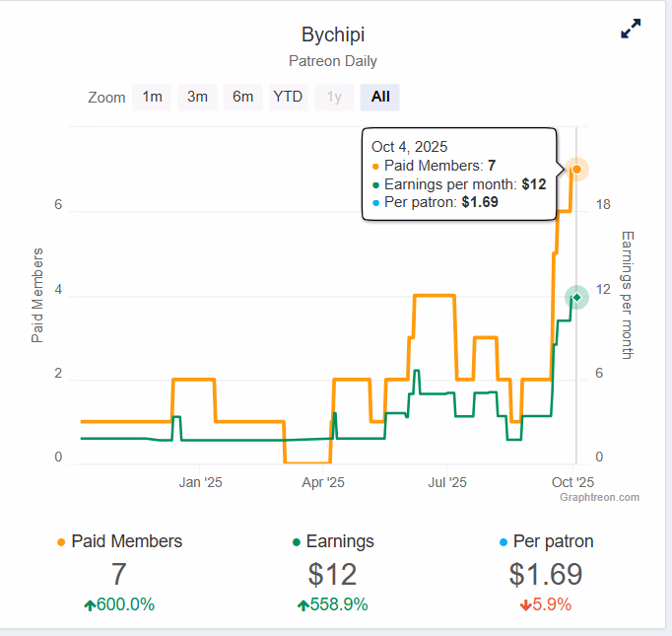The width and height of the screenshot is (672, 636).
Task: Click the Bychipi chart title
Action: 332,34
